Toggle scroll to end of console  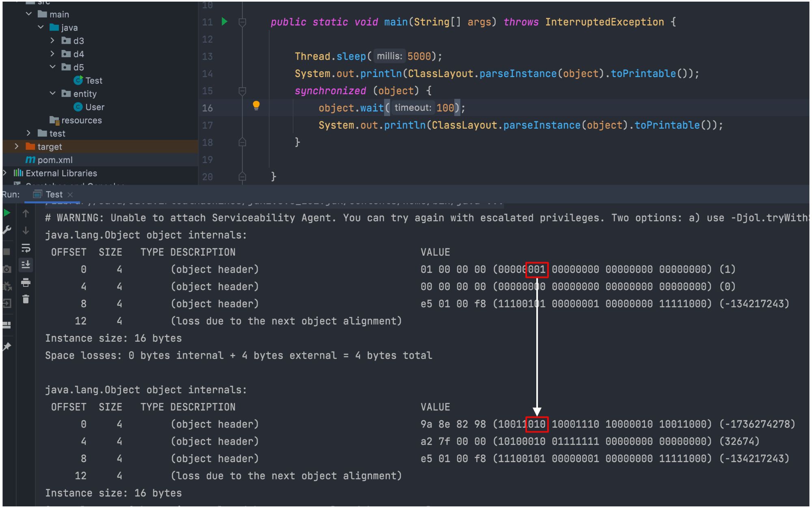pyautogui.click(x=26, y=265)
